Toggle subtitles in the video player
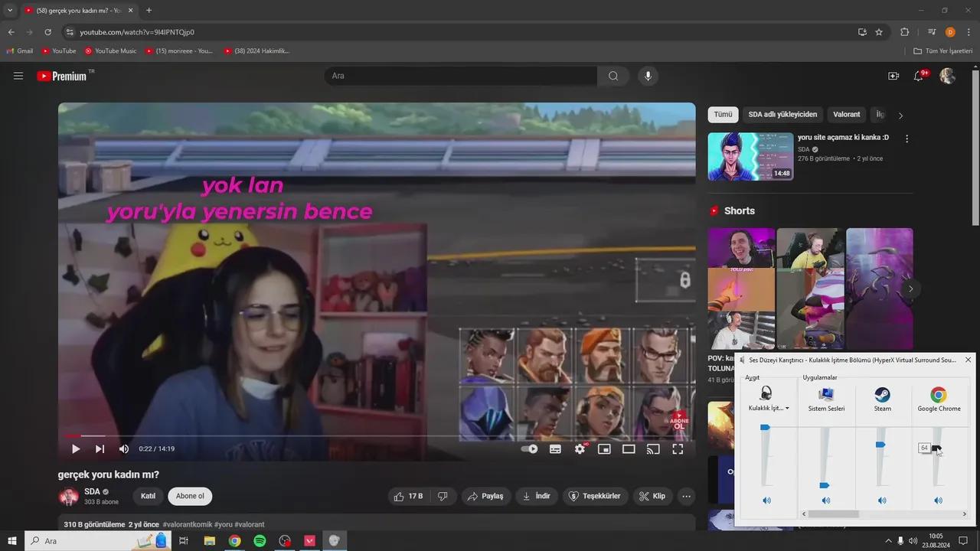The height and width of the screenshot is (551, 980). 555,449
